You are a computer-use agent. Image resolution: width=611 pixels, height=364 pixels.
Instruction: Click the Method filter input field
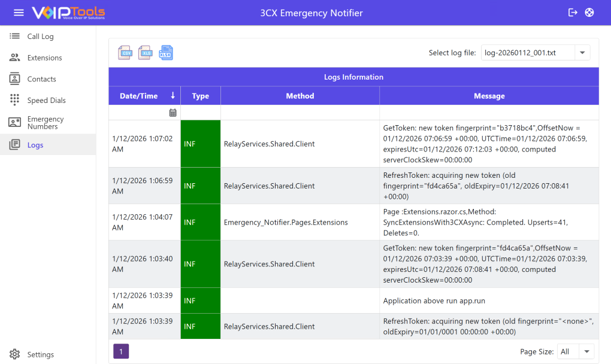(x=300, y=113)
